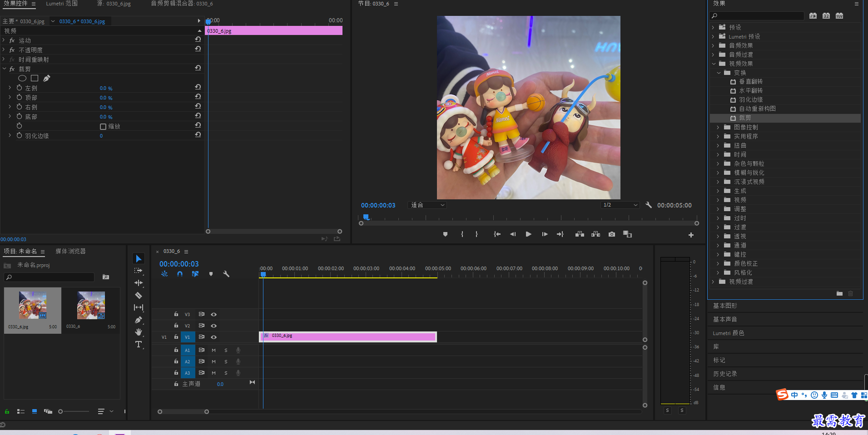Image resolution: width=868 pixels, height=435 pixels.
Task: Click the program monitor playhead scrub bar
Action: coord(529,217)
